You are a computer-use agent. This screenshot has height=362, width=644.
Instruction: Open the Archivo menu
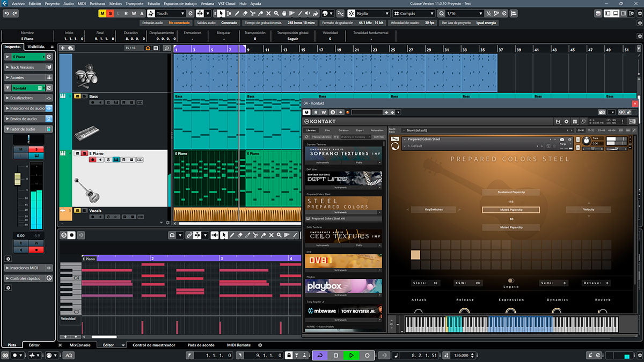(18, 3)
